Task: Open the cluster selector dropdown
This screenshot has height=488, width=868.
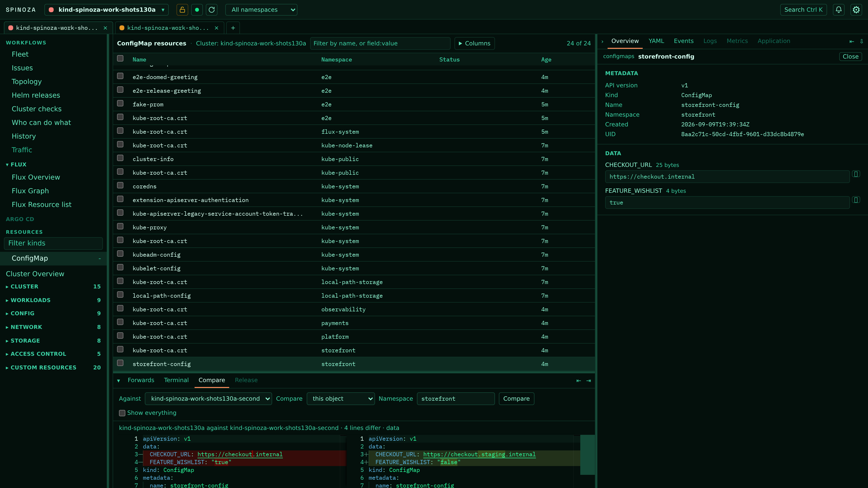Action: [107, 10]
